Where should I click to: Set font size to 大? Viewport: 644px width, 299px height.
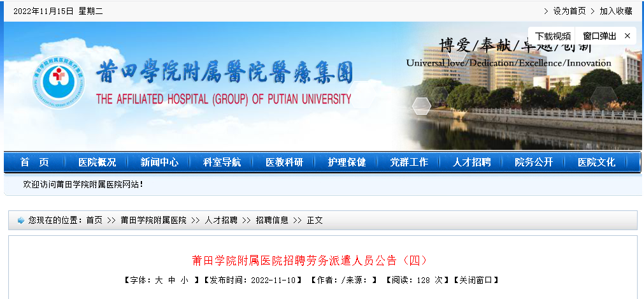tap(159, 281)
